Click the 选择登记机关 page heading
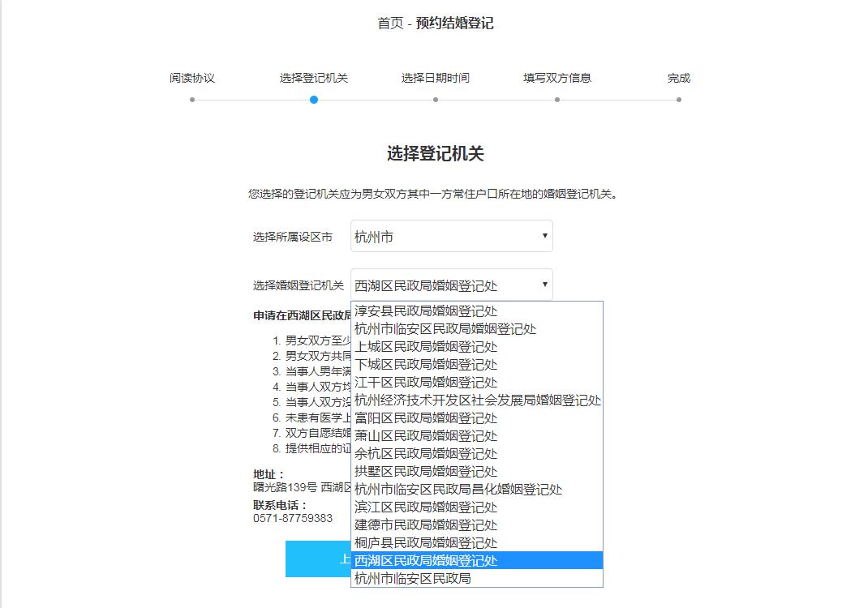Image resolution: width=868 pixels, height=608 pixels. (436, 153)
